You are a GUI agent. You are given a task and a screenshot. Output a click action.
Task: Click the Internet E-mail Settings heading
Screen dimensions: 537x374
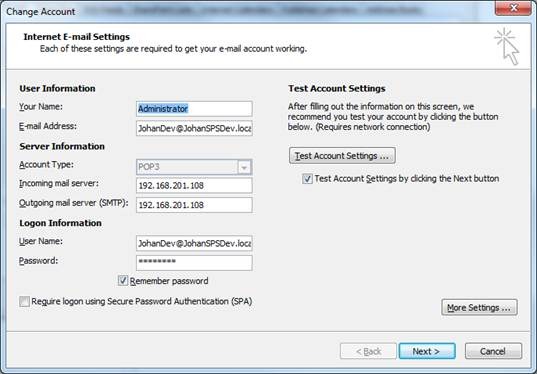pyautogui.click(x=77, y=37)
